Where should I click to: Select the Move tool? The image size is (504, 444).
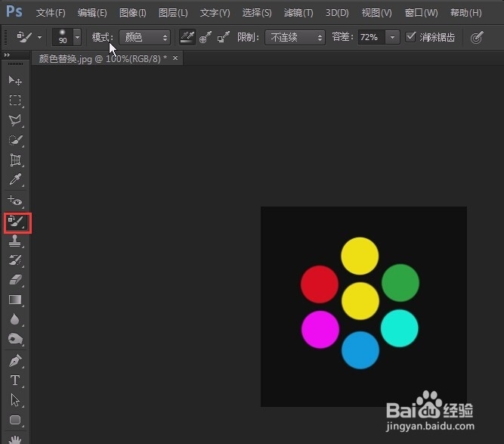tap(15, 80)
